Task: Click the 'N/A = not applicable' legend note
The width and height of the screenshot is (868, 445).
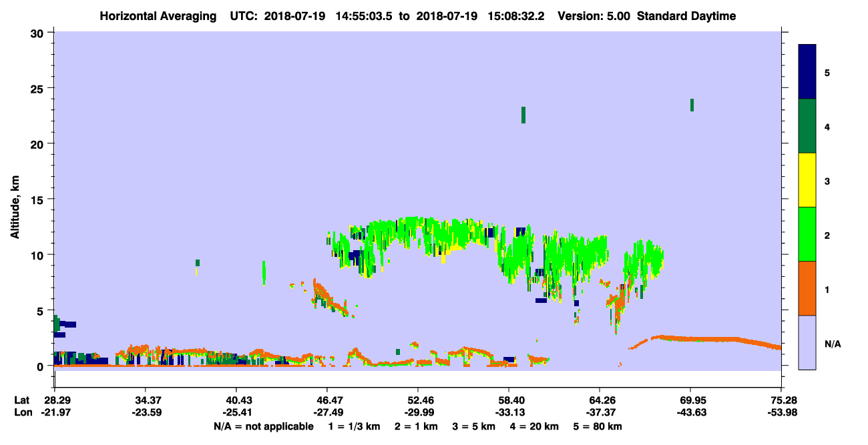Action: 263,426
